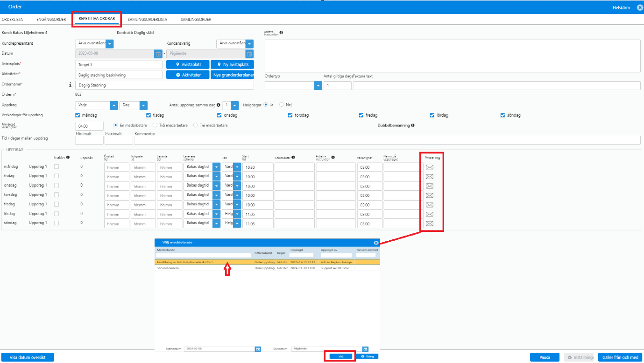Image resolution: width=644 pixels, height=363 pixels.
Task: Click Välj button in message dialog
Action: pos(341,356)
